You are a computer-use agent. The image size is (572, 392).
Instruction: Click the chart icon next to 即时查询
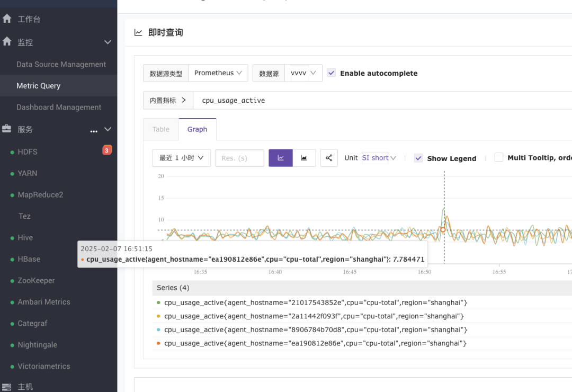(x=138, y=32)
